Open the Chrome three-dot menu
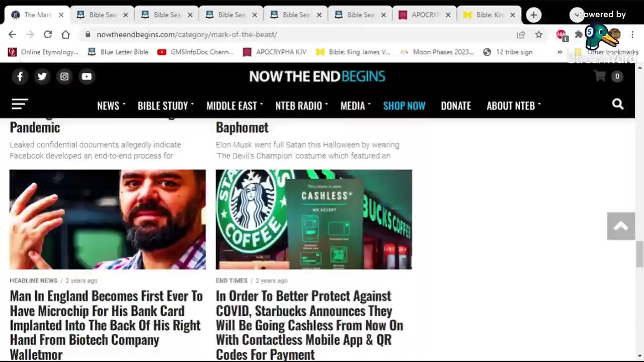The height and width of the screenshot is (362, 644). tap(632, 34)
